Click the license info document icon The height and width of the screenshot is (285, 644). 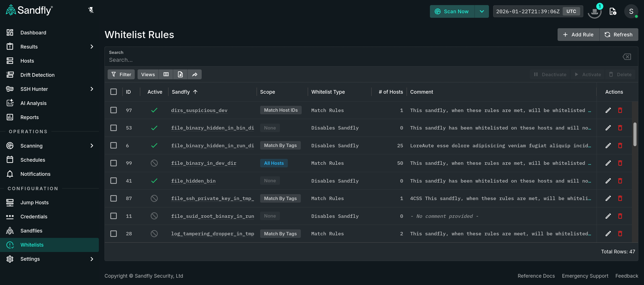(x=613, y=11)
